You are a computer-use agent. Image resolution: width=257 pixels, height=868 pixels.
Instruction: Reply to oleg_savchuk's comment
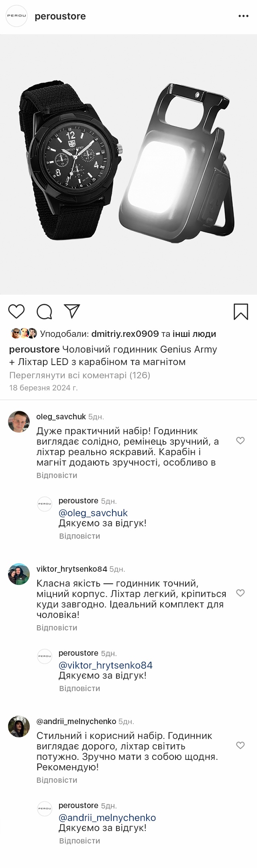(x=57, y=475)
